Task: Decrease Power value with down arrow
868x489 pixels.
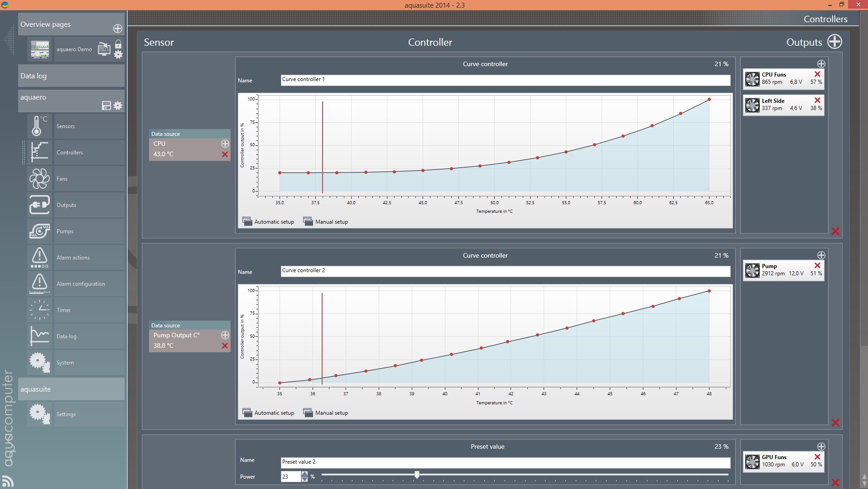Action: 304,479
